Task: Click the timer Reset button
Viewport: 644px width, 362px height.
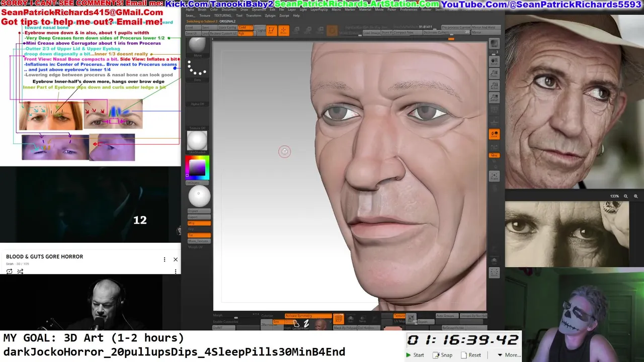Action: click(471, 355)
